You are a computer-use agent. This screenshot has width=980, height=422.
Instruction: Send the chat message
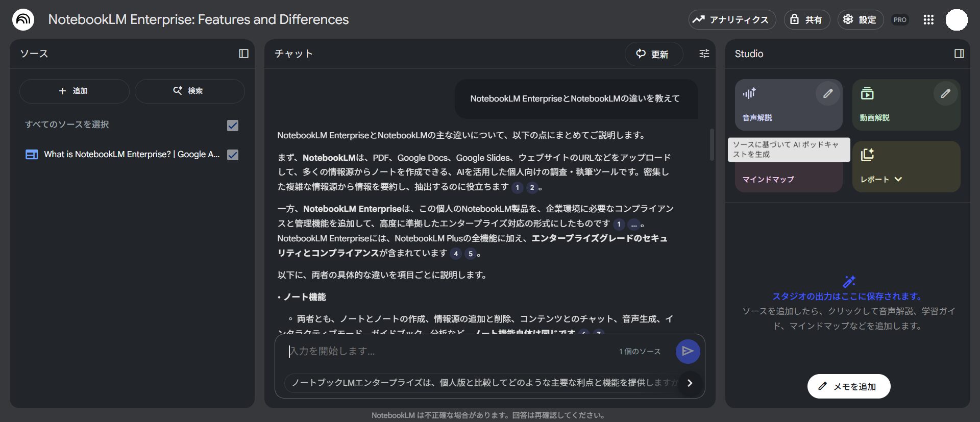pyautogui.click(x=688, y=351)
